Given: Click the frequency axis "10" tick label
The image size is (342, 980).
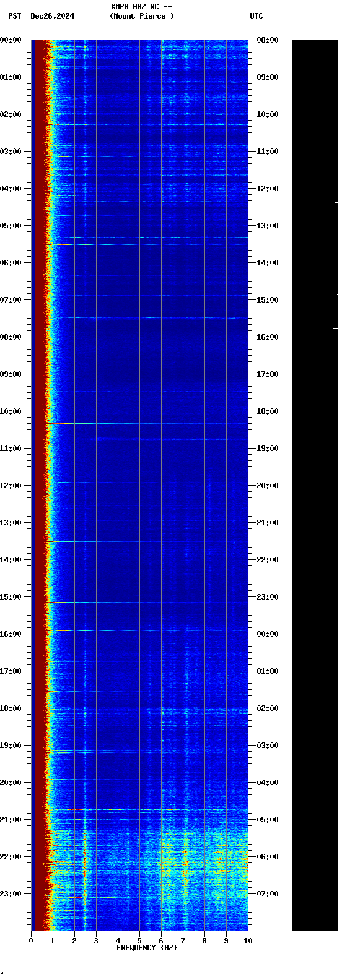Looking at the screenshot, I should [x=248, y=941].
